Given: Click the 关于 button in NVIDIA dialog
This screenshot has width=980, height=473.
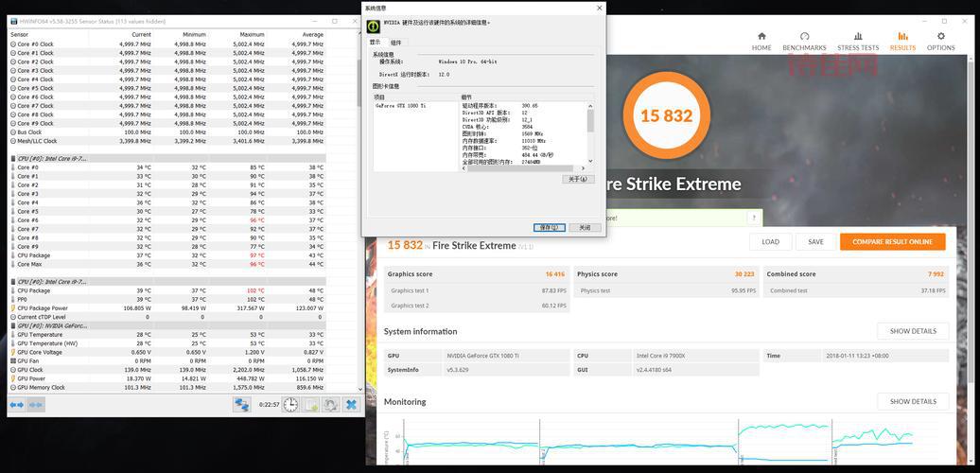Looking at the screenshot, I should pyautogui.click(x=577, y=179).
